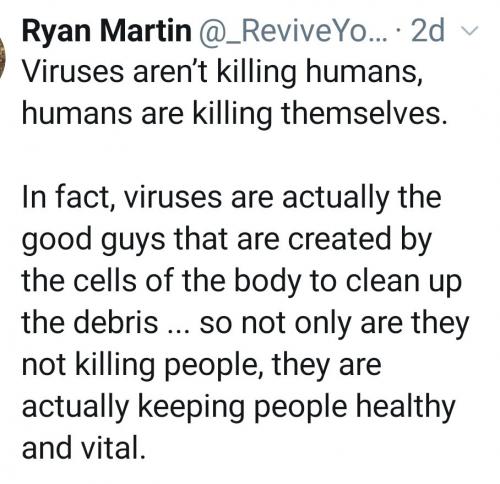The width and height of the screenshot is (500, 484).
Task: Click the Ryan Martin display name
Action: tap(107, 30)
